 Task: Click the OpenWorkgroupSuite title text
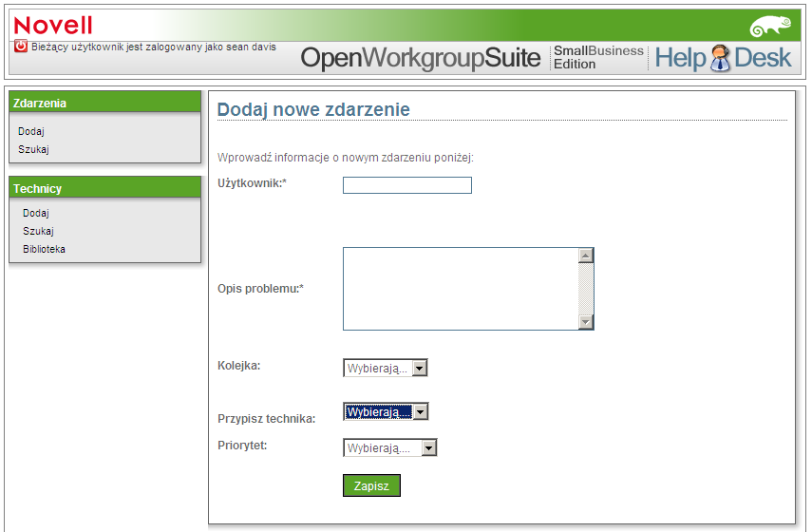click(421, 58)
